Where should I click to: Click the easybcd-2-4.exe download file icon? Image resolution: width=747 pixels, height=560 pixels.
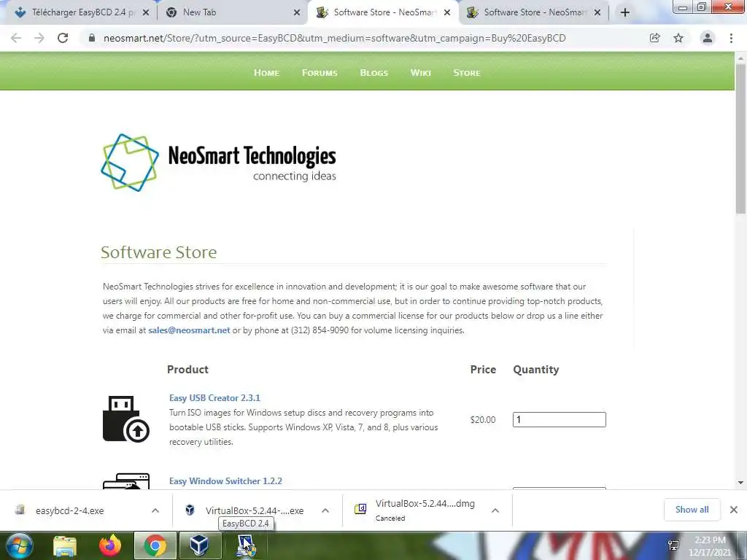tap(20, 510)
